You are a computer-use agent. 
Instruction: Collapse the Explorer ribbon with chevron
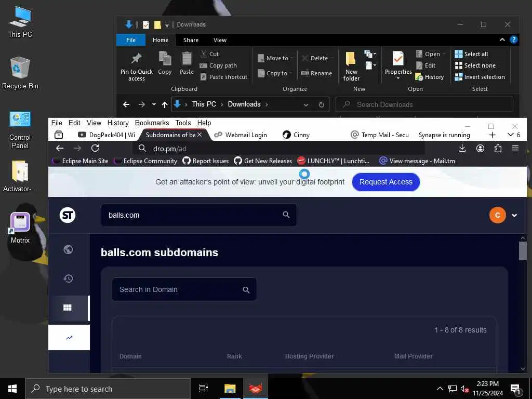click(x=502, y=39)
